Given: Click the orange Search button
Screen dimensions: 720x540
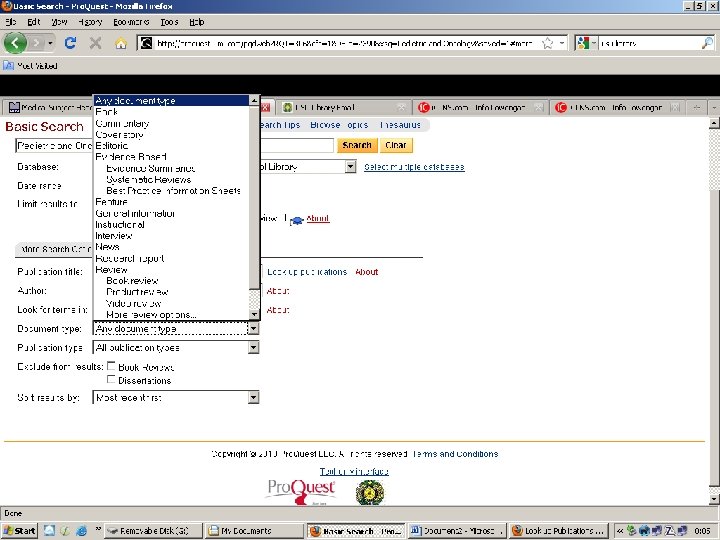Looking at the screenshot, I should [x=357, y=145].
